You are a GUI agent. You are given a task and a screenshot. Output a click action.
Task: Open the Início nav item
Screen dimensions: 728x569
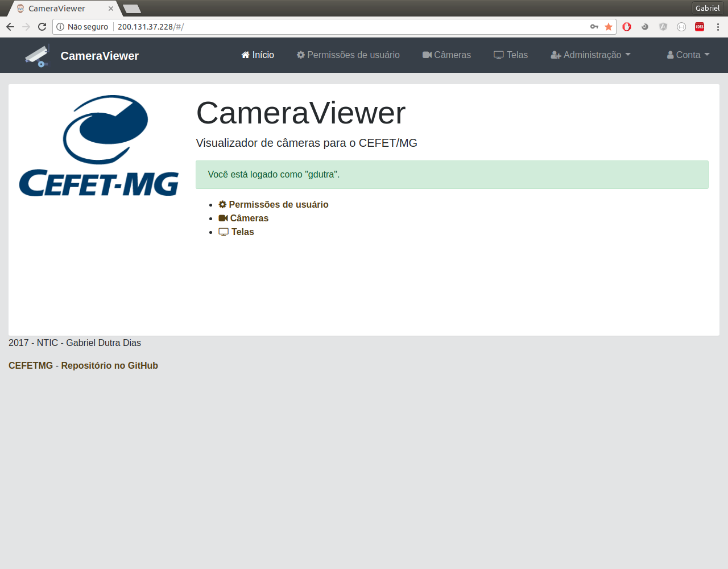[258, 55]
